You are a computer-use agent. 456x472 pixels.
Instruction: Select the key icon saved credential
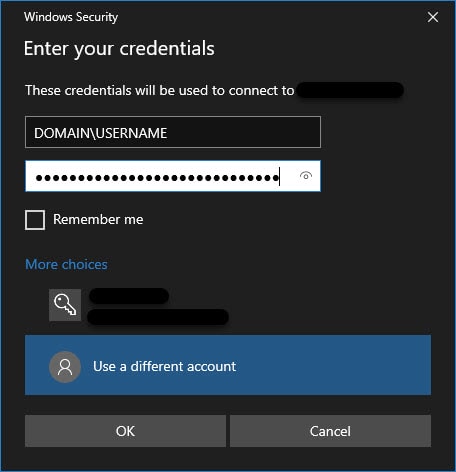65,305
